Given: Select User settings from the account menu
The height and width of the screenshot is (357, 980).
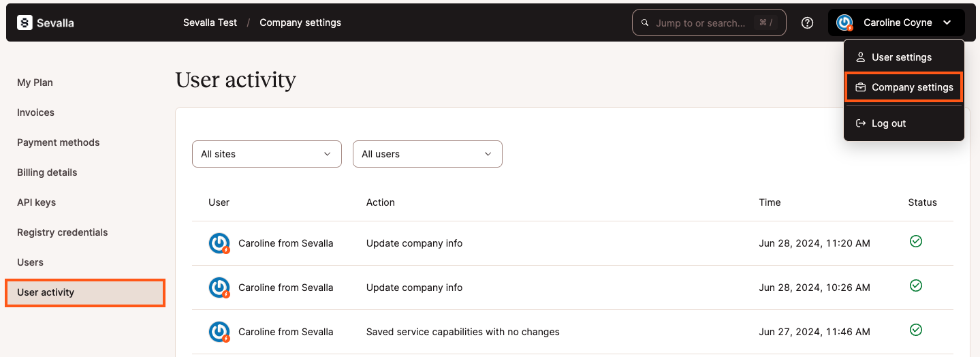Looking at the screenshot, I should 901,57.
